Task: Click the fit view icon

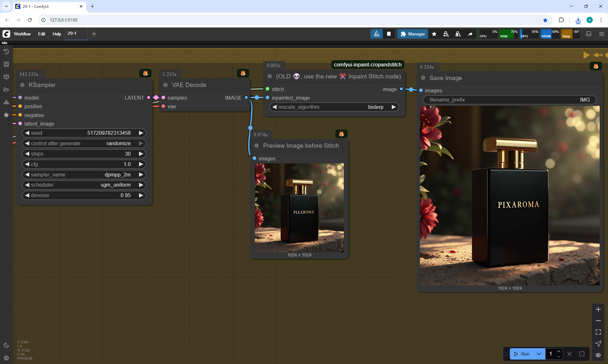Action: point(598,332)
